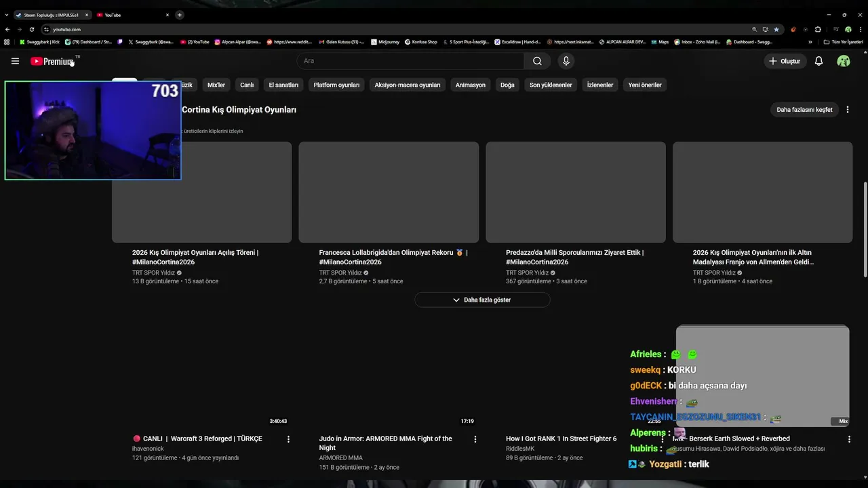Open the three-dot menu for the Berserk Earth mix

[849, 439]
